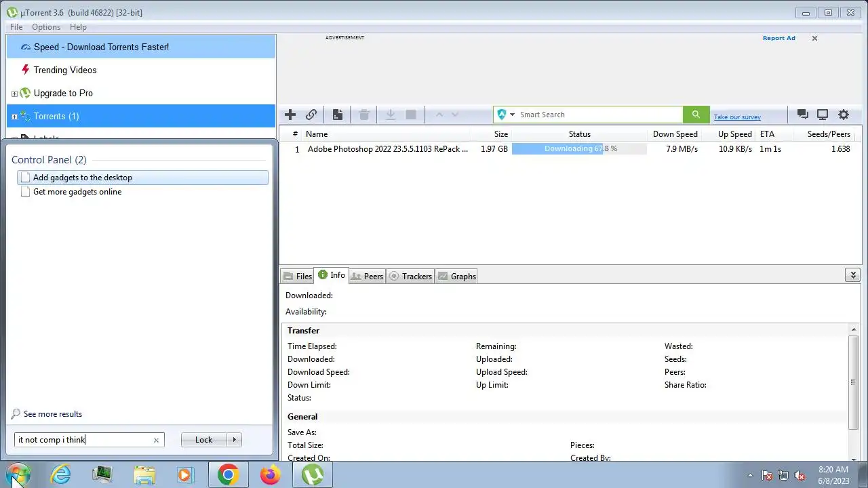Click the green Smart Search magnifier button

(x=696, y=115)
